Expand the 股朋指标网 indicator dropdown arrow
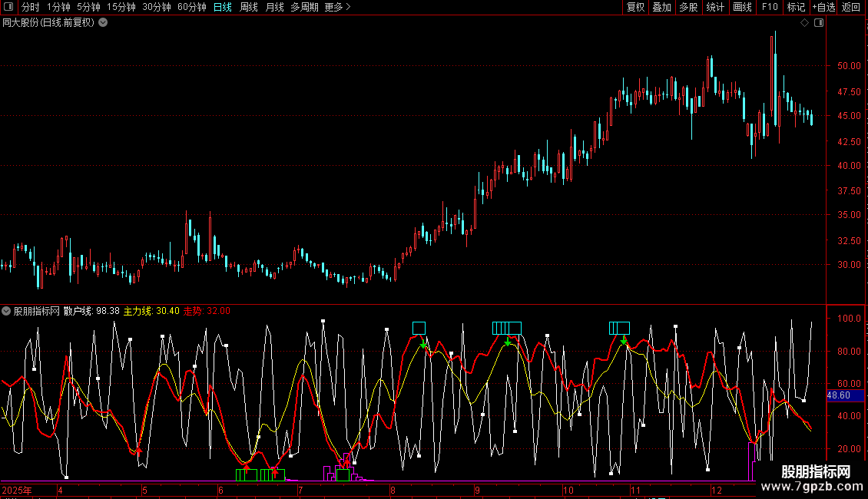 7,311
